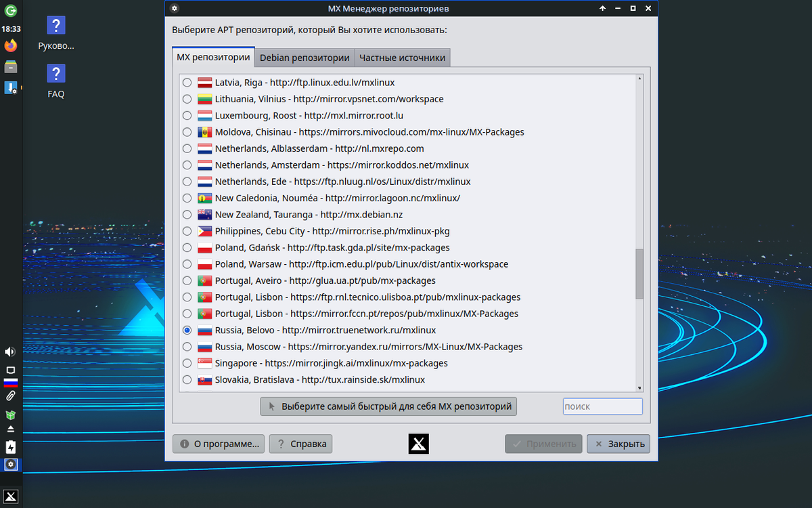Click the scrollbar up arrow in list
This screenshot has width=812, height=508.
click(x=639, y=79)
